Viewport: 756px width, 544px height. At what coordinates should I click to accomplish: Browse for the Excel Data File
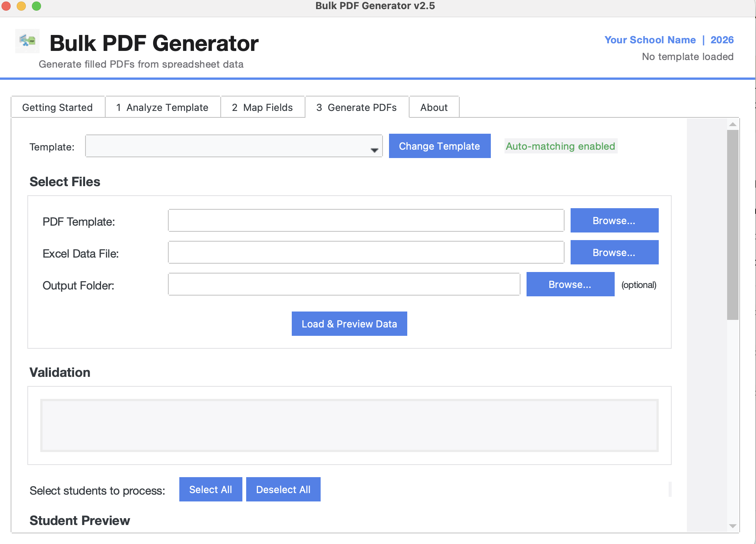[x=614, y=252]
